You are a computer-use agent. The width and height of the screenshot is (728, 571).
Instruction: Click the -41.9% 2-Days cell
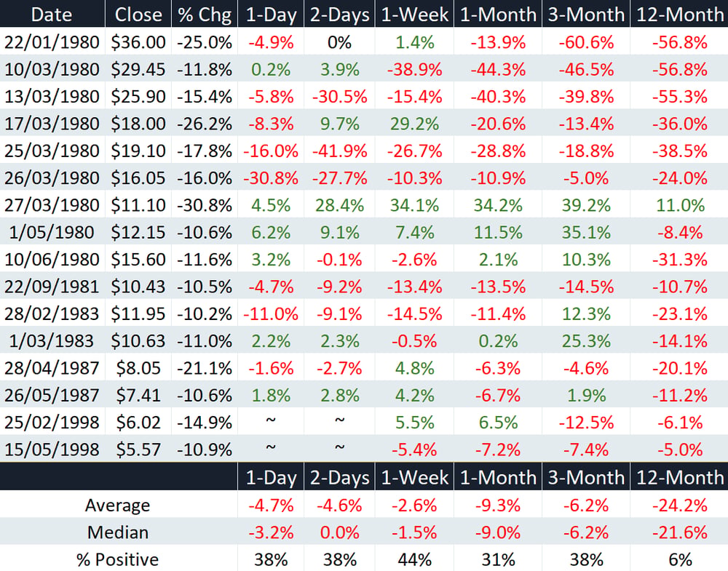(340, 151)
